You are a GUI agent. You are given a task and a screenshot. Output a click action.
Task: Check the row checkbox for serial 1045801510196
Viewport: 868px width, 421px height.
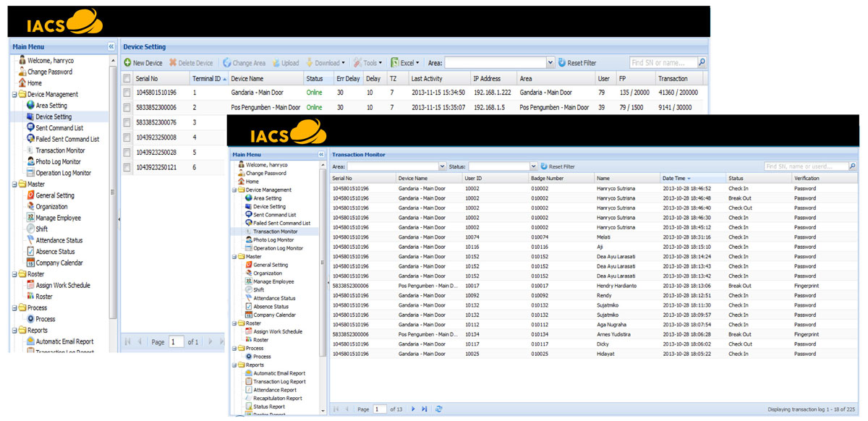[127, 92]
